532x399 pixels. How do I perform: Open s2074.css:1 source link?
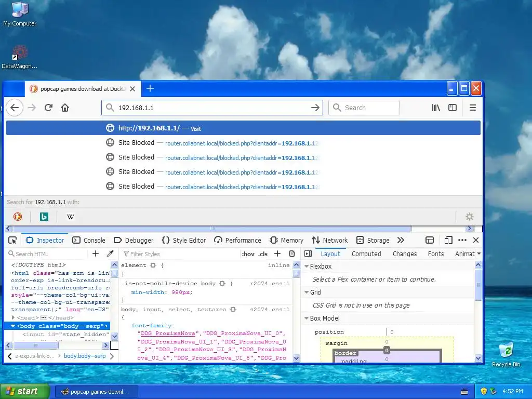tap(270, 310)
